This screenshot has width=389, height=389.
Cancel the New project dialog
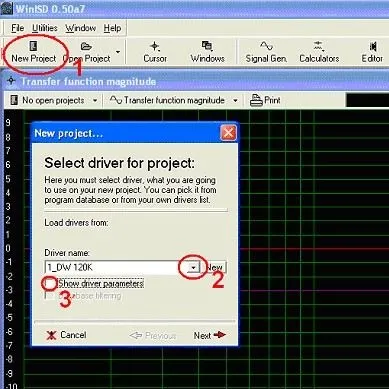[x=66, y=335]
